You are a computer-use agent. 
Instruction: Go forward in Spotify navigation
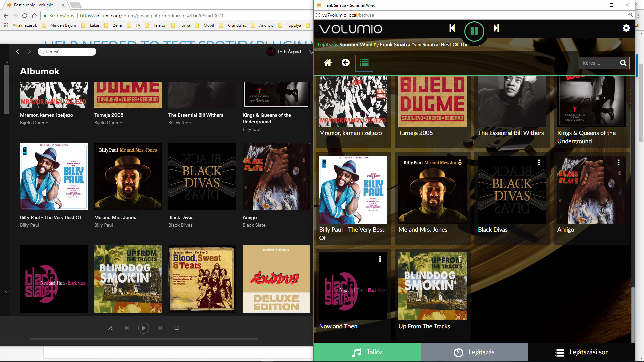pos(29,52)
